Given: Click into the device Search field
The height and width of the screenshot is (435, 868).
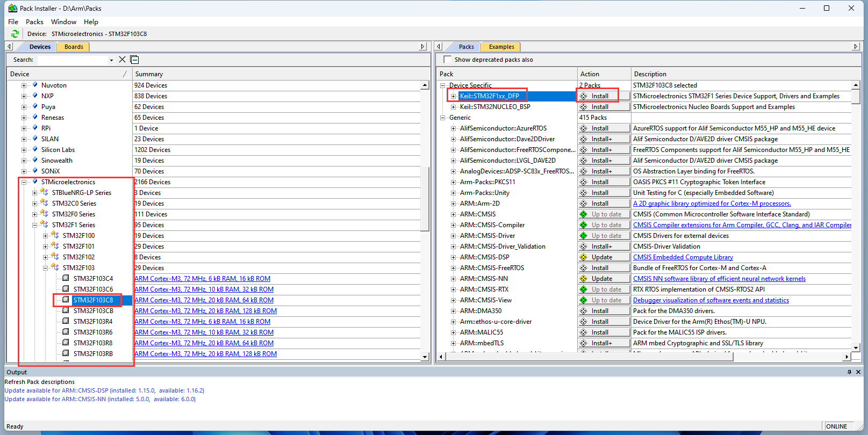Looking at the screenshot, I should [73, 60].
